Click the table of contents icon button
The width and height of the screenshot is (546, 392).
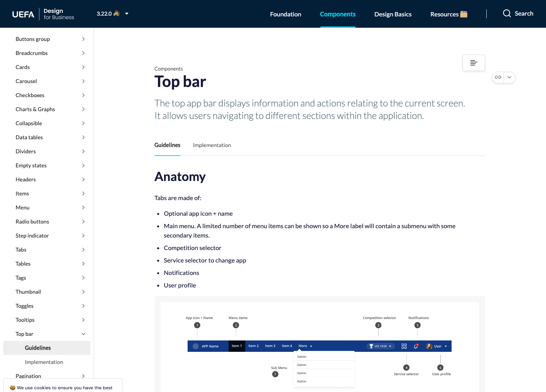(473, 63)
